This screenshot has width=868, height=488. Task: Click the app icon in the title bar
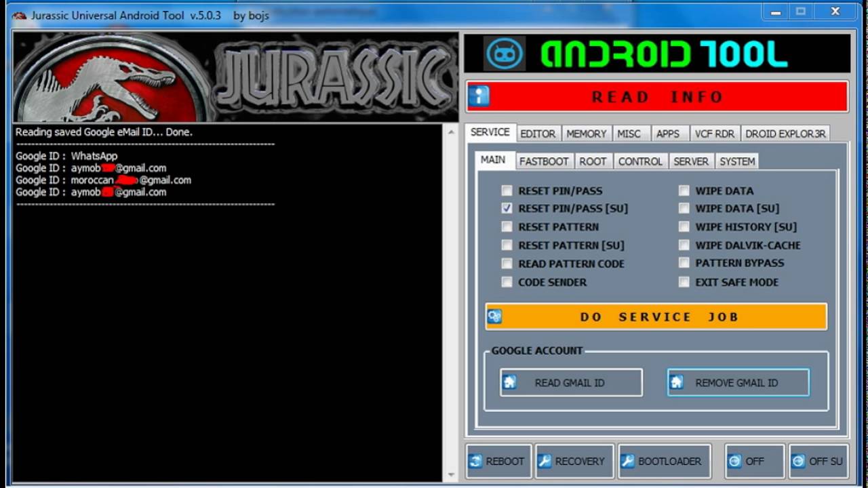(19, 16)
